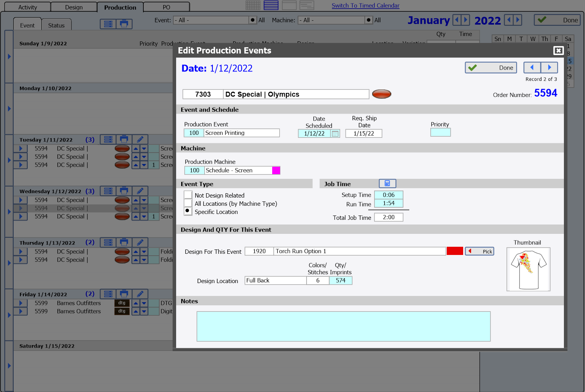
Task: Click the list icon on Friday 1/14/2022 row
Action: pos(107,294)
